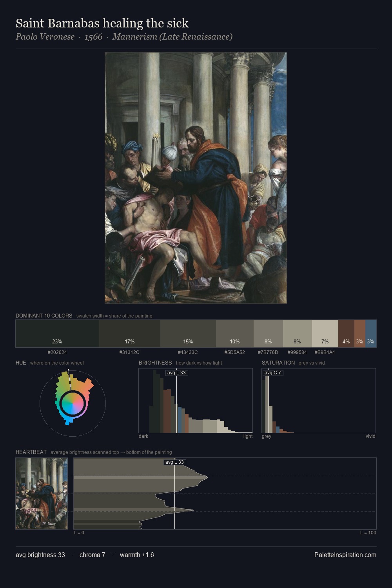Click the heartbeat scan description caption

point(111,452)
